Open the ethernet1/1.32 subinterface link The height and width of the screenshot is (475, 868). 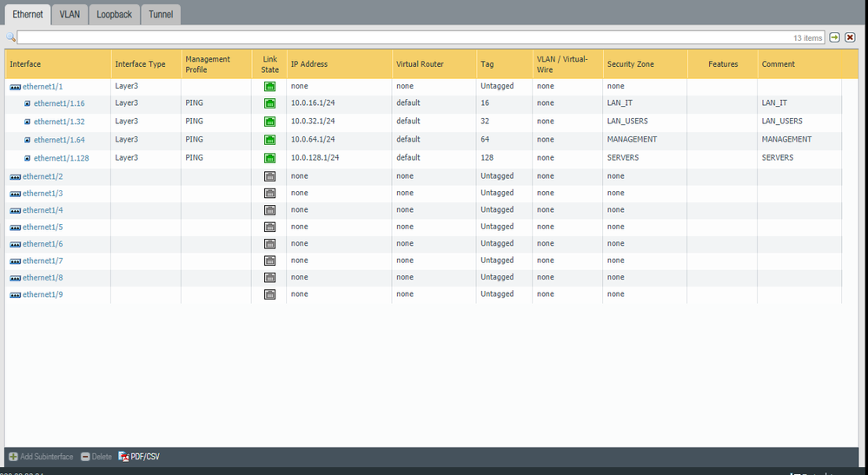[x=59, y=122]
